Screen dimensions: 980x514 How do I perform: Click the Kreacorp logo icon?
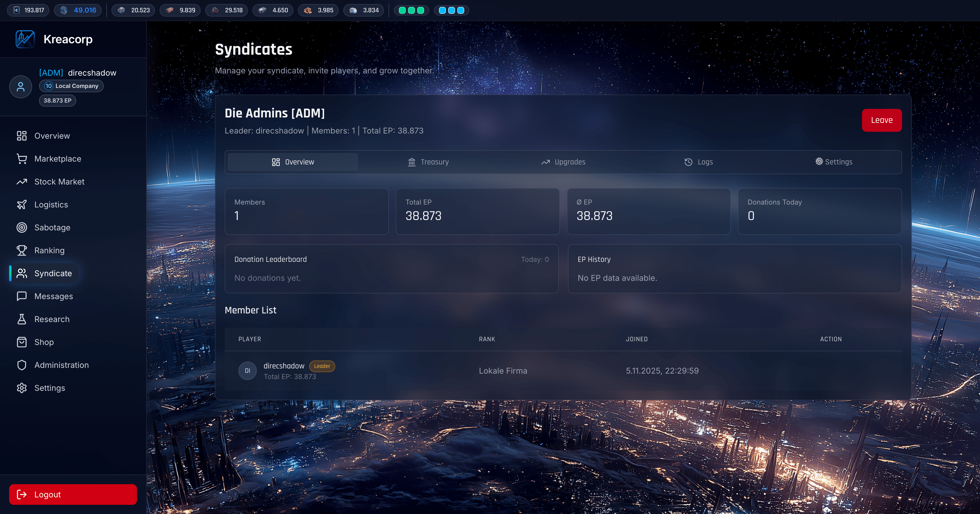(x=25, y=39)
